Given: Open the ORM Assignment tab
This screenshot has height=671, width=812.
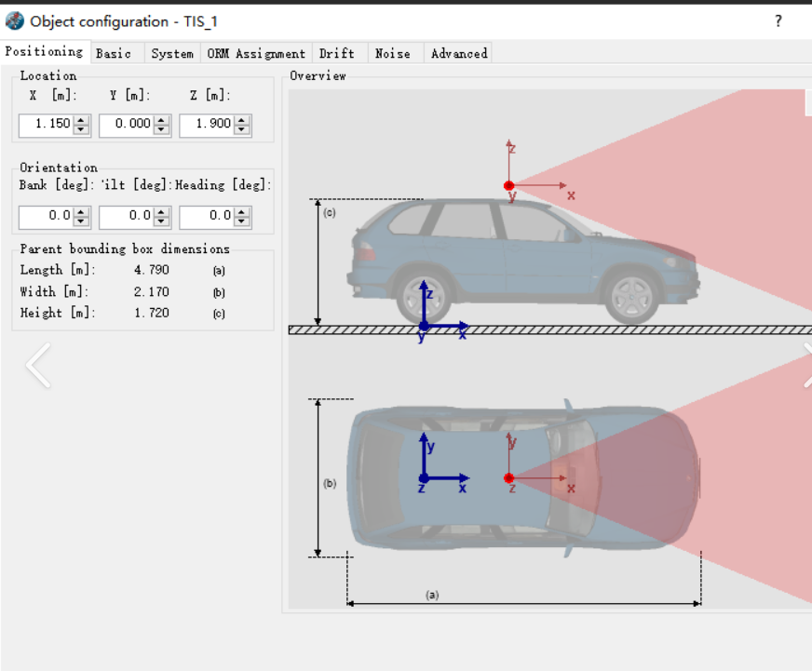Looking at the screenshot, I should (x=256, y=53).
